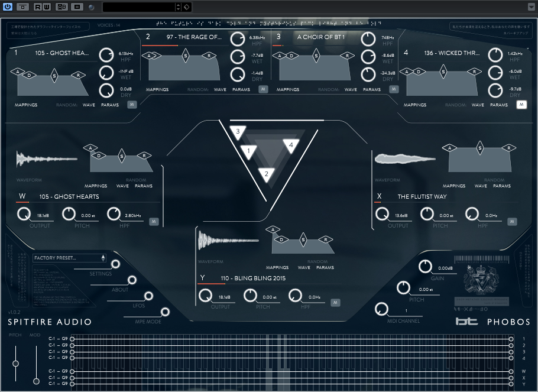The height and width of the screenshot is (392, 538).
Task: Click WAVE randomize for source X
Action: [x=481, y=186]
